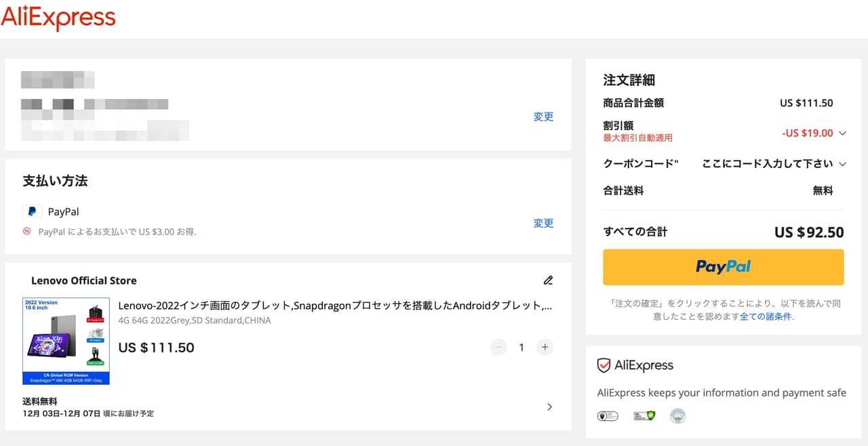Increase quantity with the plus button

point(545,347)
